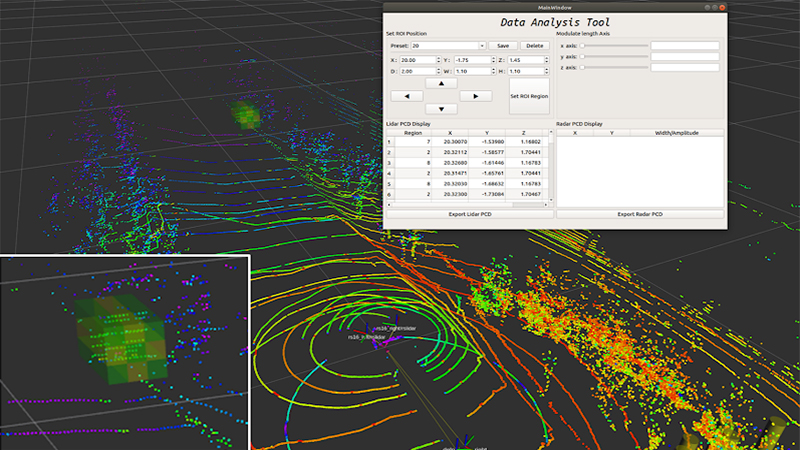Select cell value -1.53980
This screenshot has height=450, width=800.
(487, 142)
